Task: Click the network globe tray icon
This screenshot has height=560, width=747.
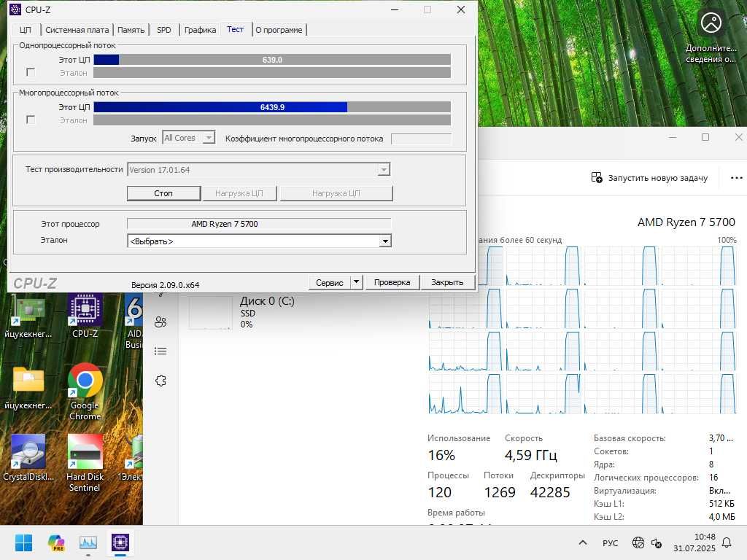Action: tap(638, 542)
